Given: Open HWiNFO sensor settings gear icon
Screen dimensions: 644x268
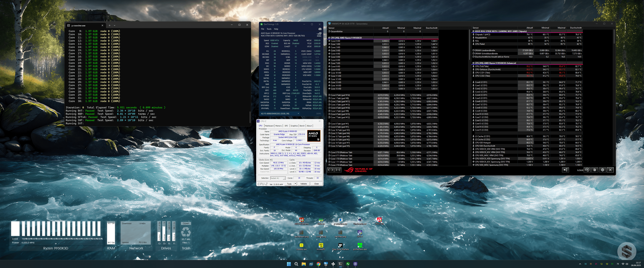Looking at the screenshot, I should [603, 170].
